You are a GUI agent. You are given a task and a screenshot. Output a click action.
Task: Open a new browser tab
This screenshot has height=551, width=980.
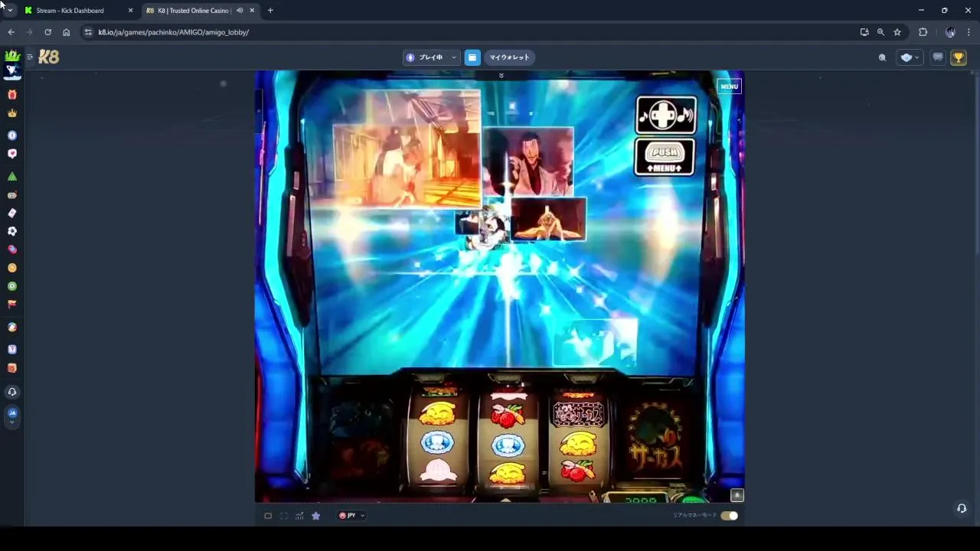pos(270,11)
